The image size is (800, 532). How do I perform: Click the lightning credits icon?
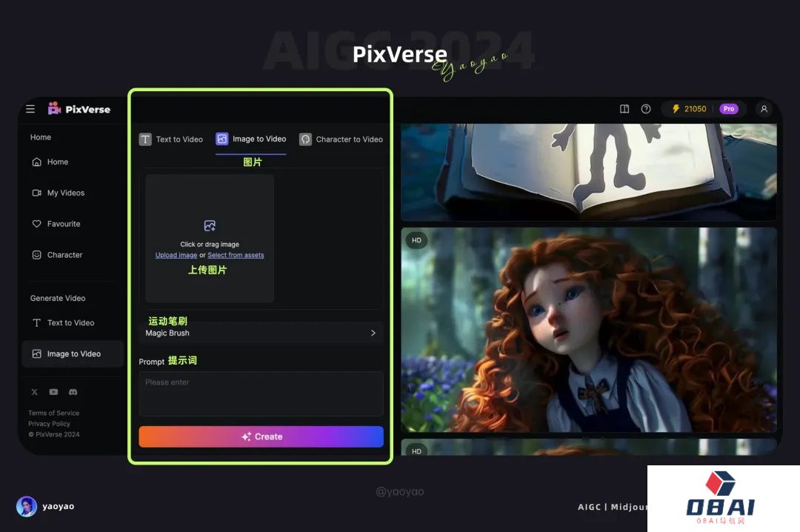(676, 109)
